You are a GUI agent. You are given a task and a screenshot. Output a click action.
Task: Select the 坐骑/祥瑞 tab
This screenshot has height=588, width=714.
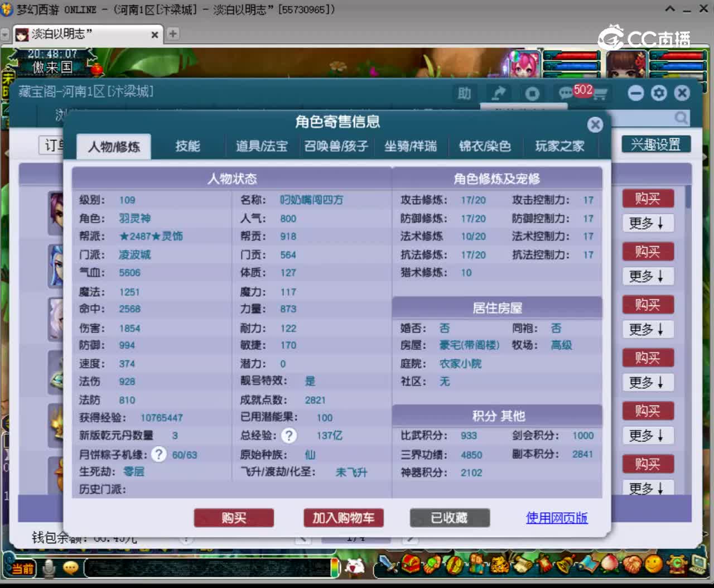click(x=411, y=146)
